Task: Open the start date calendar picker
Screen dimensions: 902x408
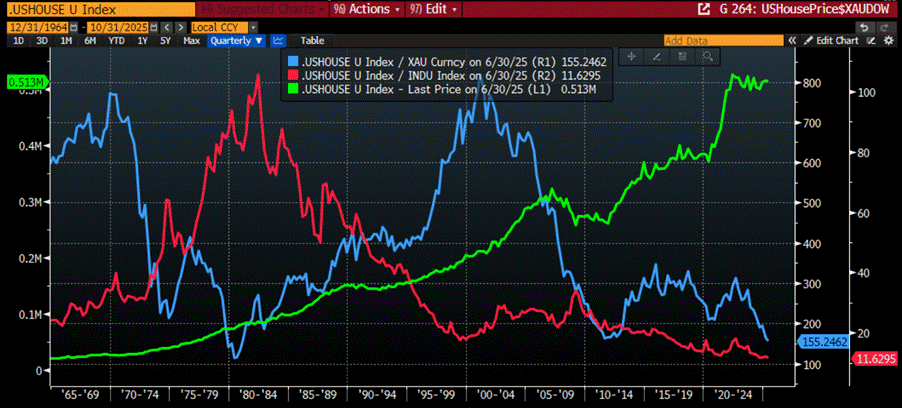Action: pyautogui.click(x=74, y=27)
